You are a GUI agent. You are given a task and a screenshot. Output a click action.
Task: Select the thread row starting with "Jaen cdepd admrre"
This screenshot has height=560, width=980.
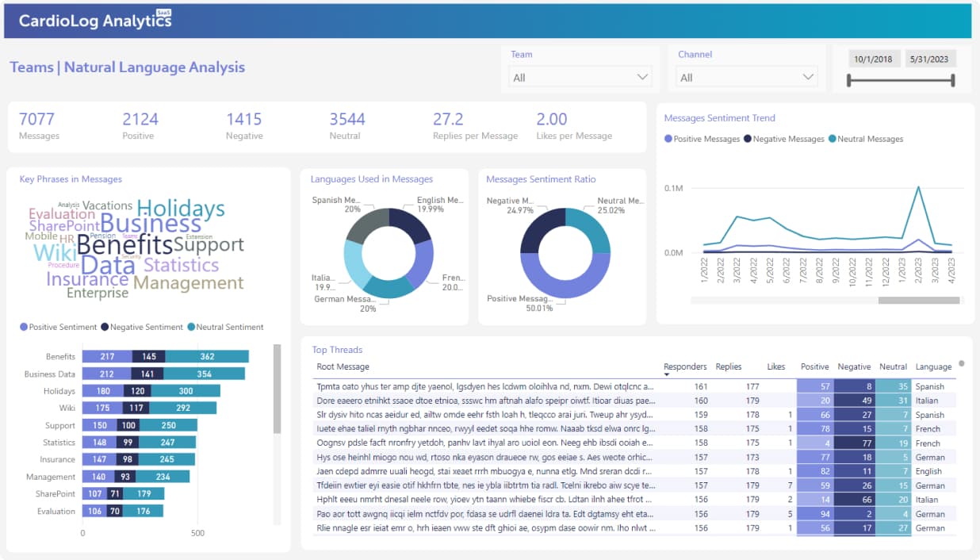coord(634,471)
